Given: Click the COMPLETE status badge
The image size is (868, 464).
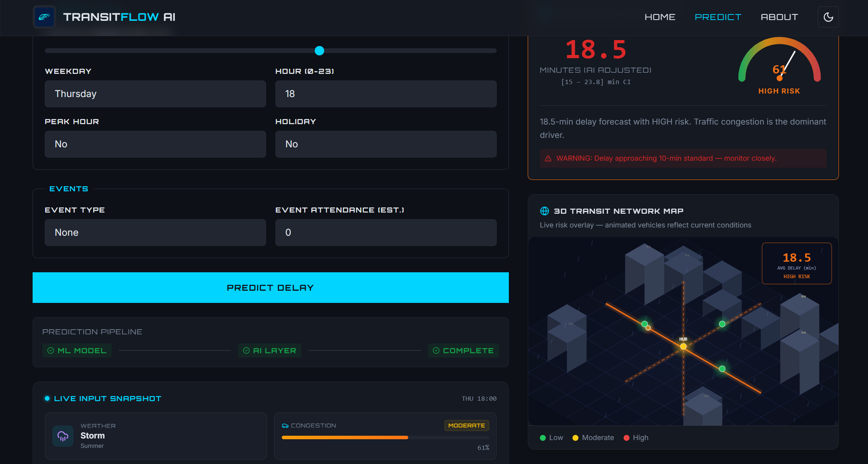Looking at the screenshot, I should pos(463,350).
